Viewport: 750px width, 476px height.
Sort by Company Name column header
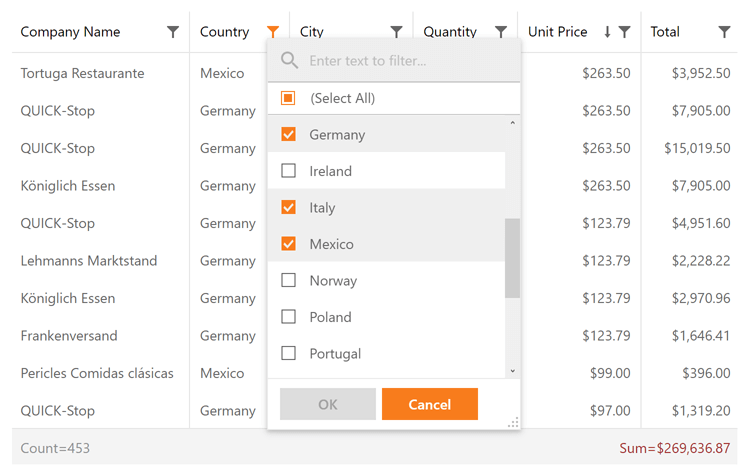click(70, 32)
